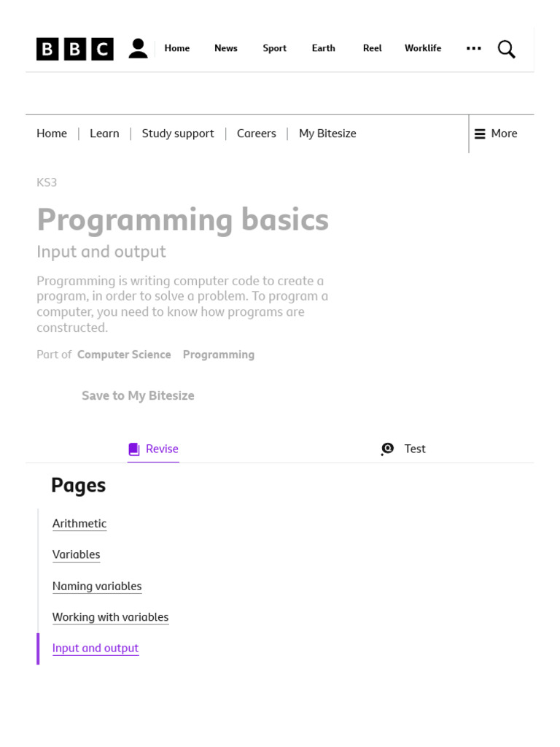560x747 pixels.
Task: Click the search magnifier icon
Action: [x=506, y=49]
